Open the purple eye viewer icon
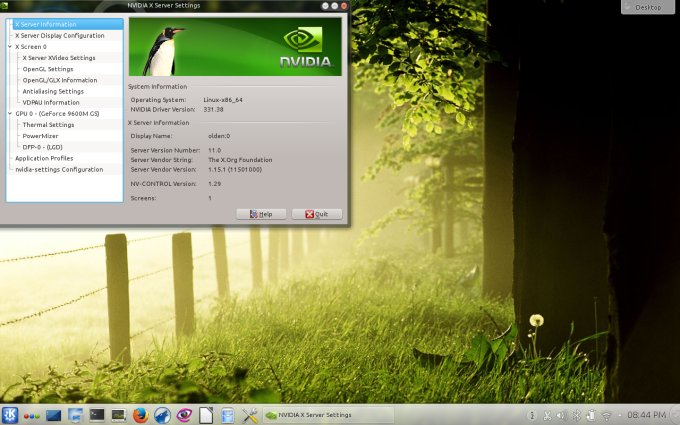Screen dimensions: 680x425 184,415
